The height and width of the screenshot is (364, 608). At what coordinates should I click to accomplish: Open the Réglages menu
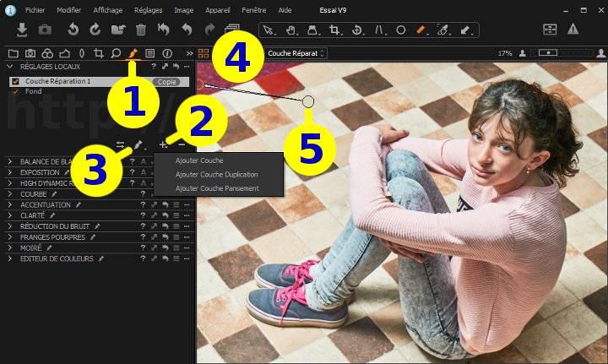[148, 10]
